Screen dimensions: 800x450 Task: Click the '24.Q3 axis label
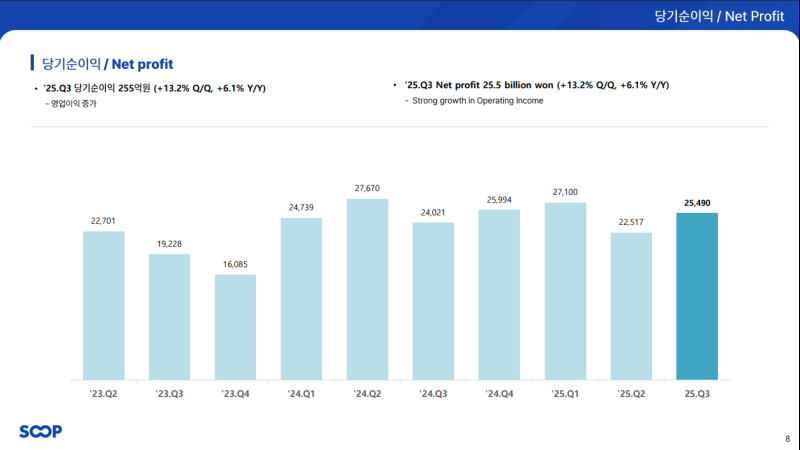(433, 395)
